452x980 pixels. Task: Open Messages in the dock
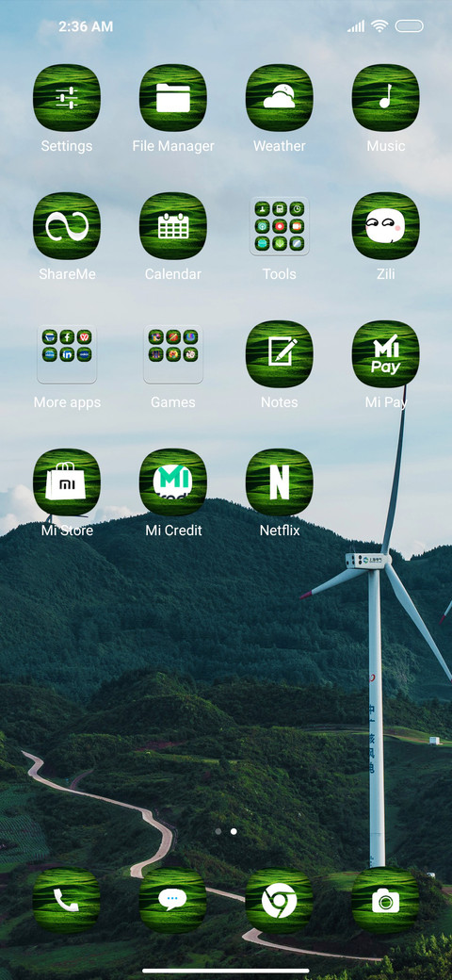(x=173, y=901)
